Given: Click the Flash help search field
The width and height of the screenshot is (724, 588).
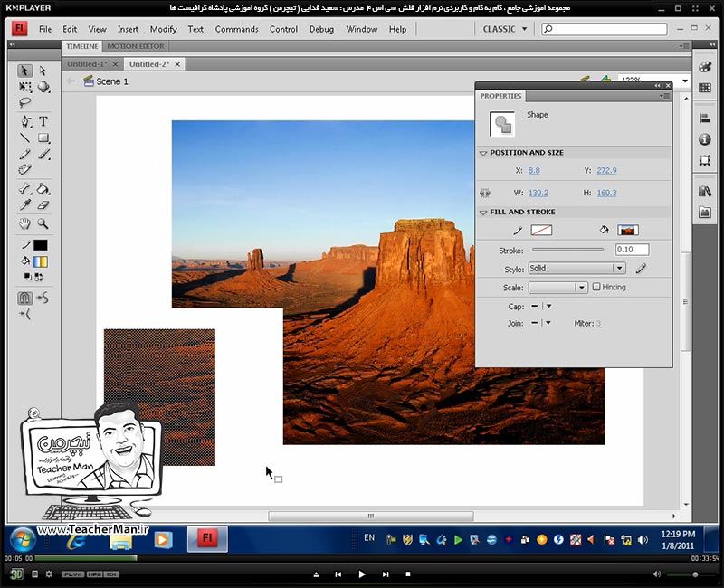Looking at the screenshot, I should 604,29.
